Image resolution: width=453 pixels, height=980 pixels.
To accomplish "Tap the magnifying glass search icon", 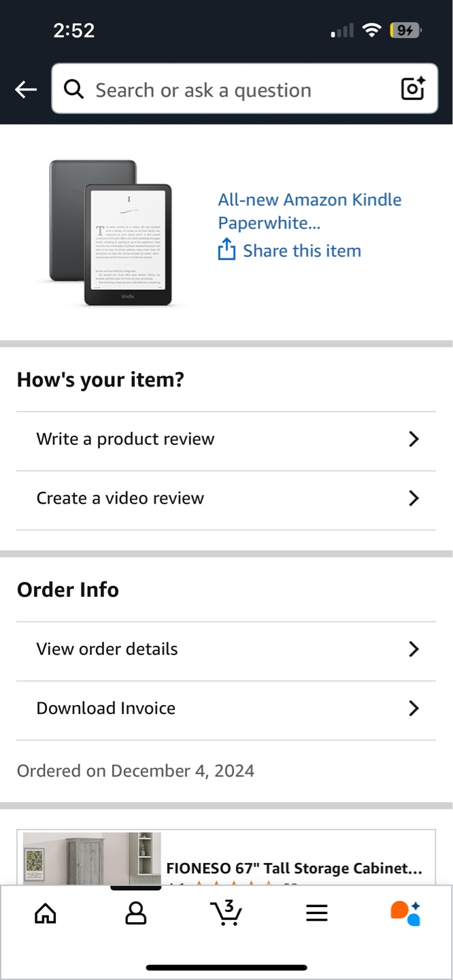I will pos(74,89).
